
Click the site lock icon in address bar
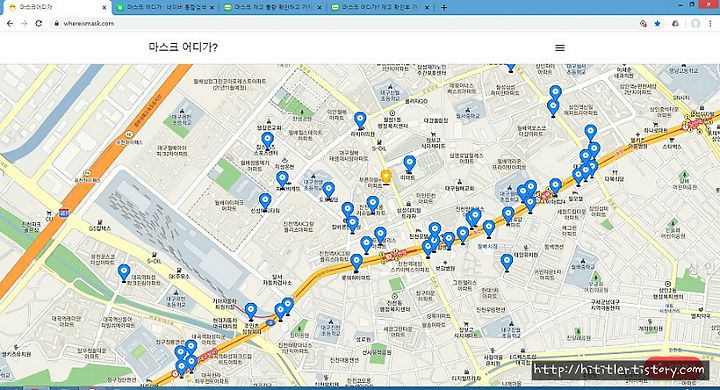pyautogui.click(x=56, y=23)
